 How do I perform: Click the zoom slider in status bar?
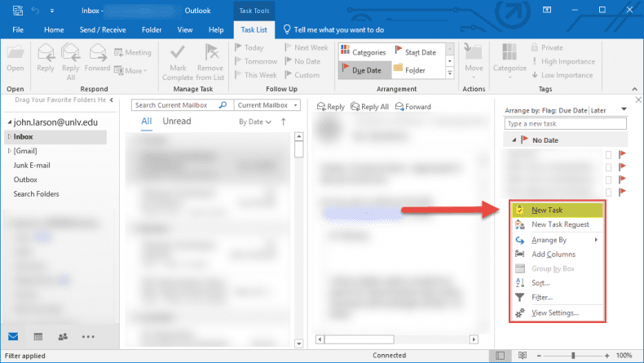pos(574,356)
